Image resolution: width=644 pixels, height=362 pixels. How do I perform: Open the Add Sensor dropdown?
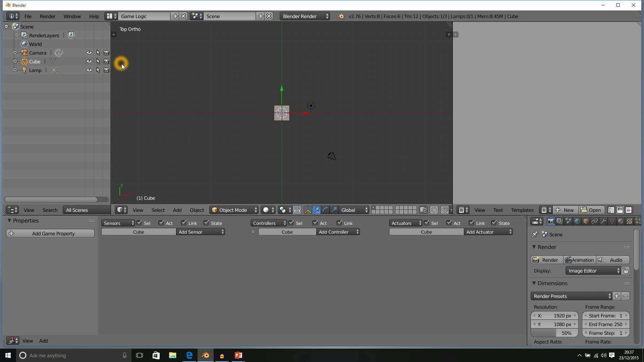200,232
